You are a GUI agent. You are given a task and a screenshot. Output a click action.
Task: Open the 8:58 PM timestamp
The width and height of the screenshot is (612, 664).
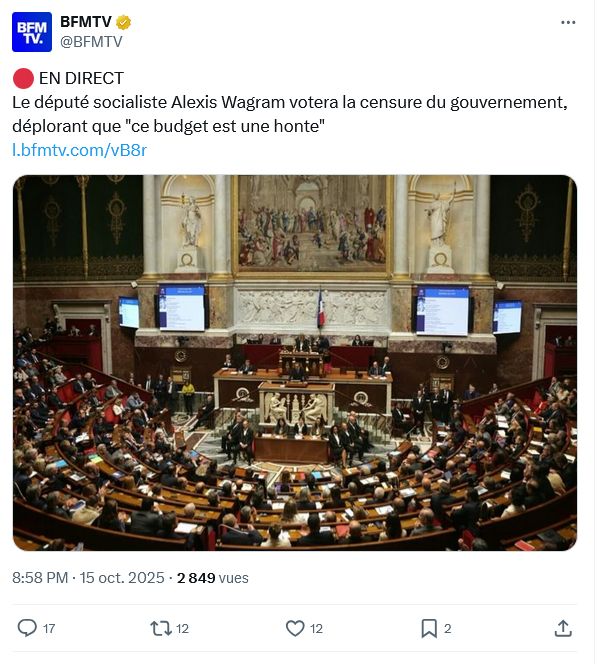click(40, 578)
